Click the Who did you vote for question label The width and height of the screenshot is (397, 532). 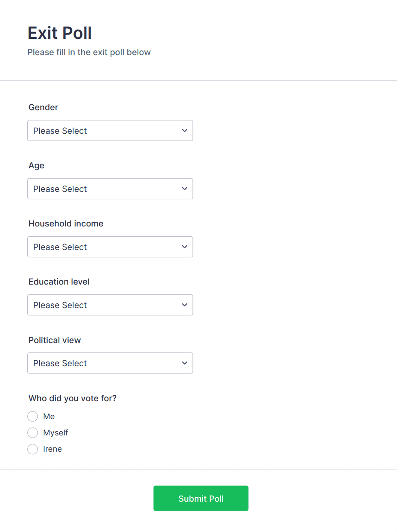coord(72,398)
